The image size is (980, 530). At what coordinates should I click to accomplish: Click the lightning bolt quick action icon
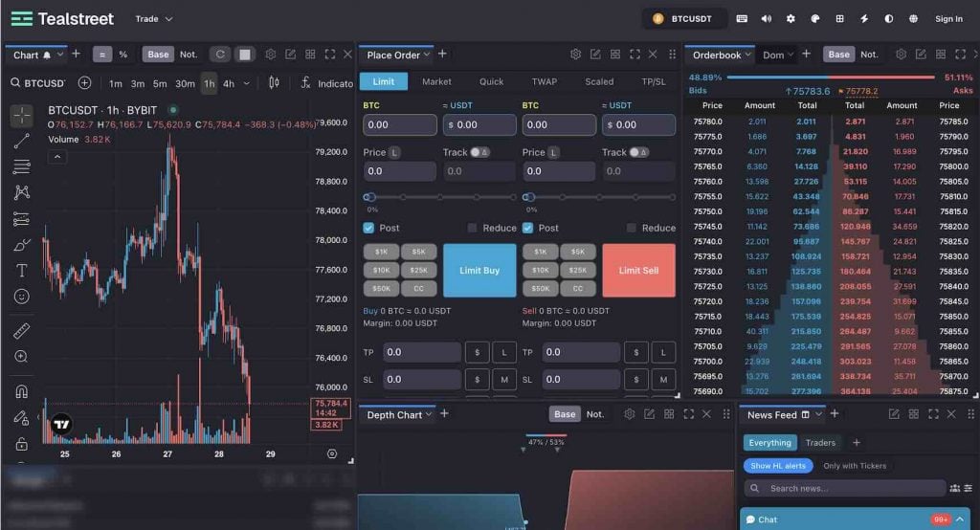pos(864,19)
